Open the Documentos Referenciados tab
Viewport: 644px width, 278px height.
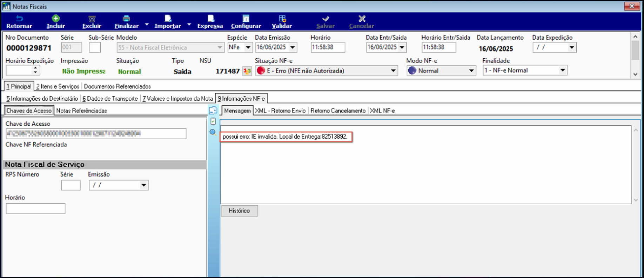pyautogui.click(x=118, y=86)
